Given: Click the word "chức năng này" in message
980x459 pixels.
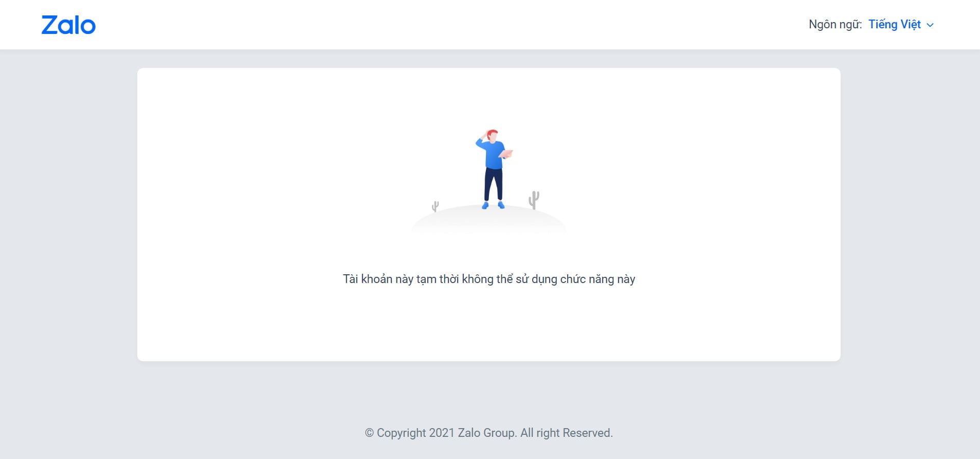Looking at the screenshot, I should (597, 279).
